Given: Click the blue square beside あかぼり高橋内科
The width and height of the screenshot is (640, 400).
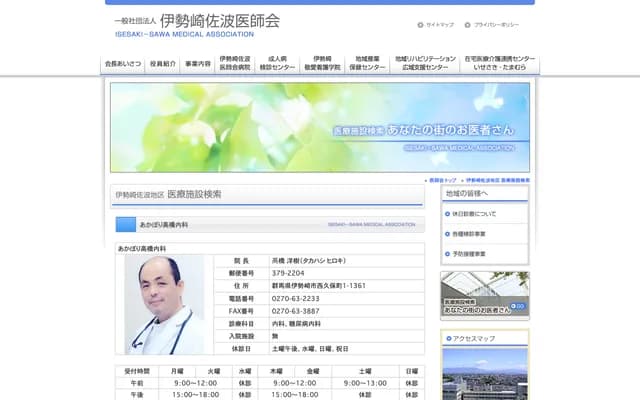Looking at the screenshot, I should point(126,224).
